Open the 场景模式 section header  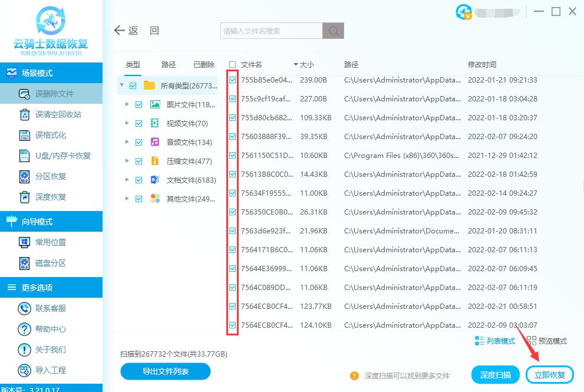pyautogui.click(x=51, y=73)
